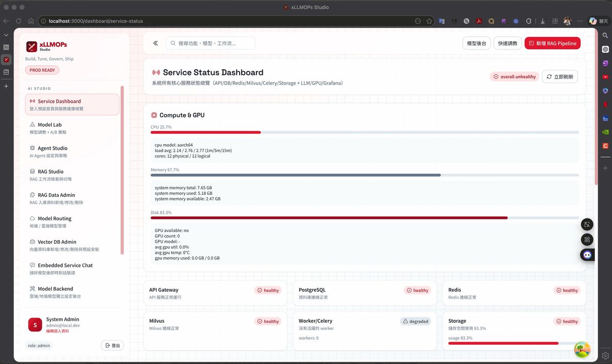
Task: Click the floating translate icon button
Action: pos(588,224)
